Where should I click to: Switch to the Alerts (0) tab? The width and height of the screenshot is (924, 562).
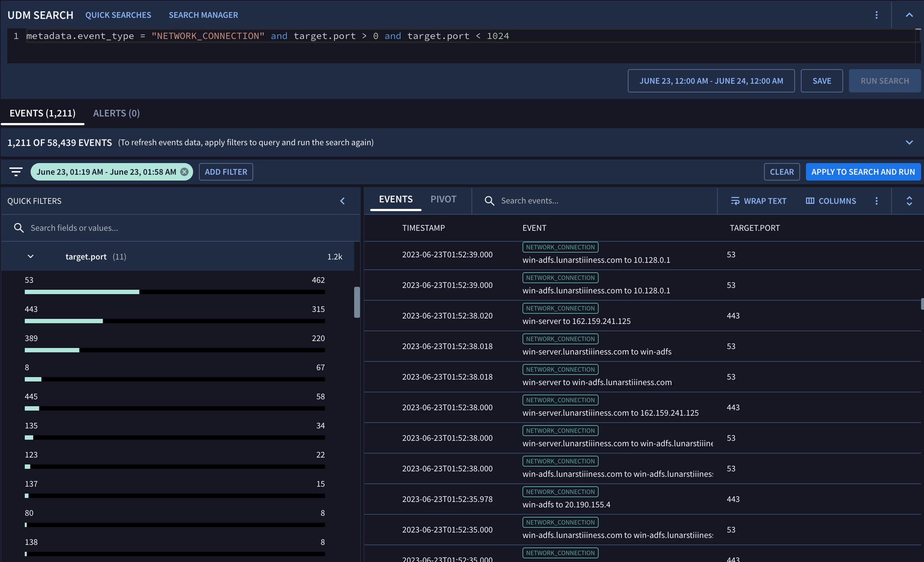pos(116,113)
